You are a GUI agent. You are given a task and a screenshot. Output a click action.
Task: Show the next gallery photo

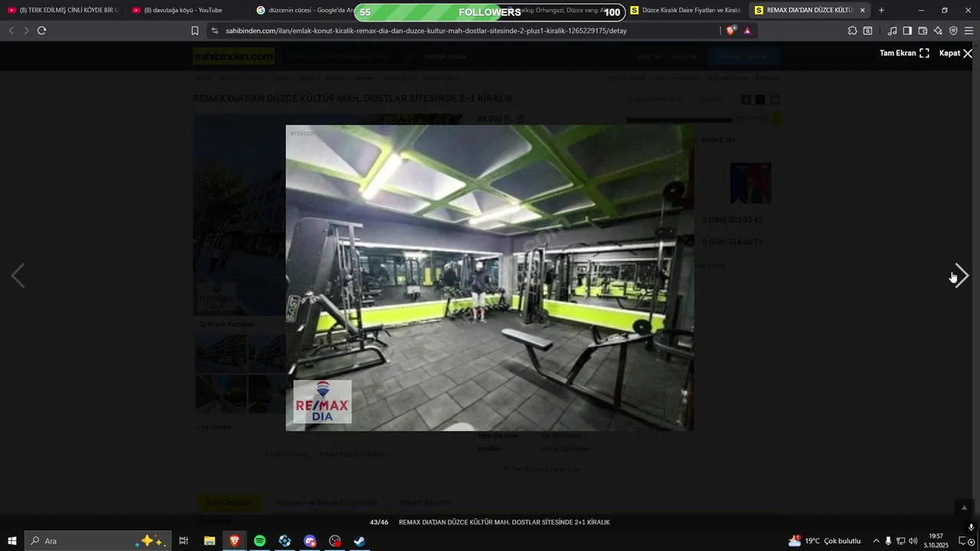pos(962,275)
